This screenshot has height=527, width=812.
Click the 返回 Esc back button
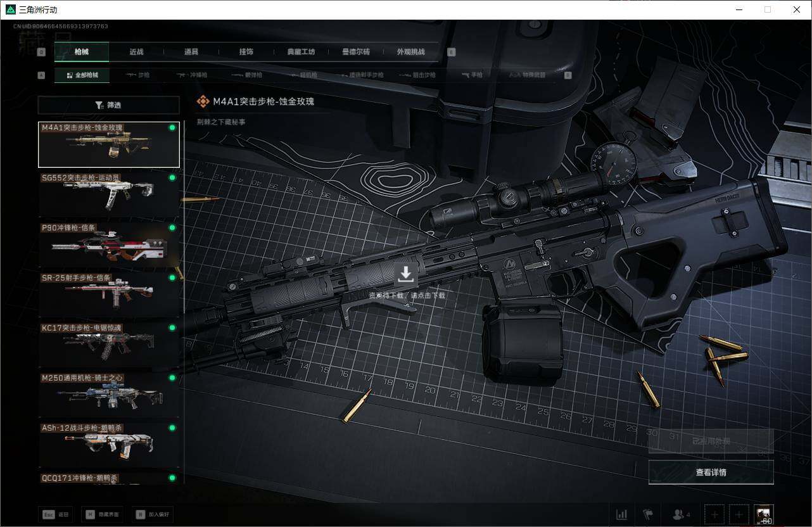click(x=55, y=514)
